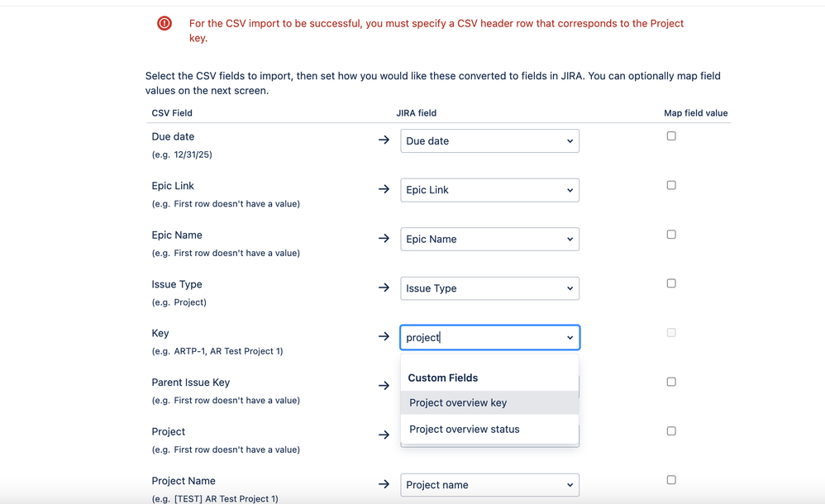825x504 pixels.
Task: Click the Epic Link CSV field label
Action: pos(173,186)
